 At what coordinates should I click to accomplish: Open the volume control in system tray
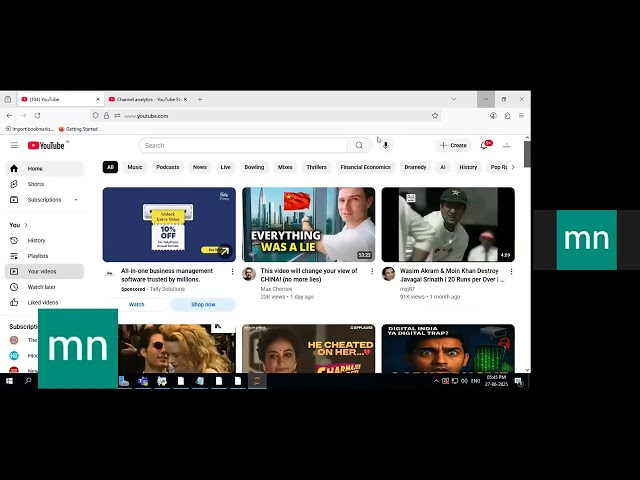tap(464, 381)
